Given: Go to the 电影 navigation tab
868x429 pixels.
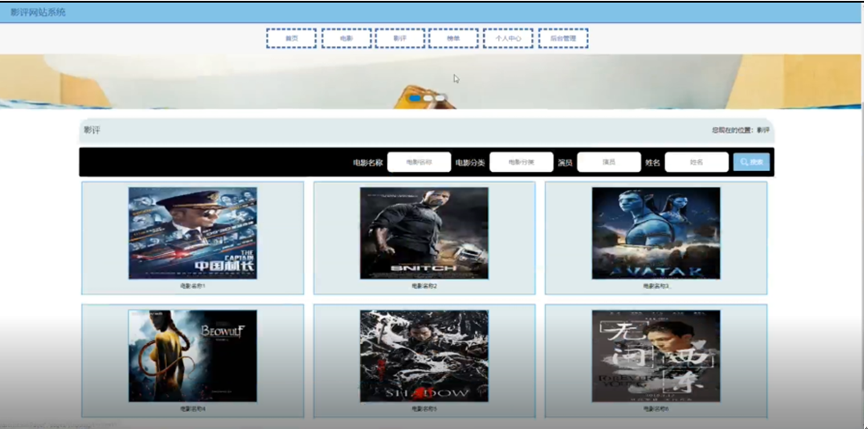Looking at the screenshot, I should (346, 39).
